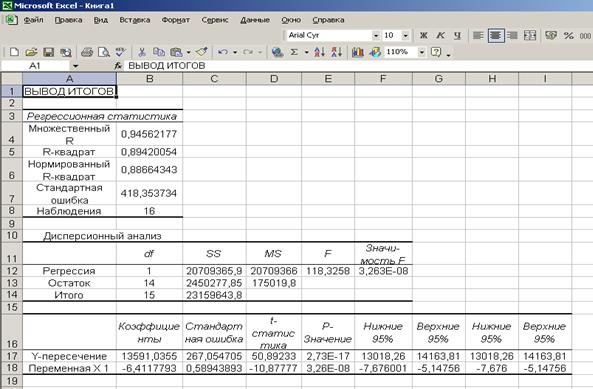Open the font size dropdown

405,36
